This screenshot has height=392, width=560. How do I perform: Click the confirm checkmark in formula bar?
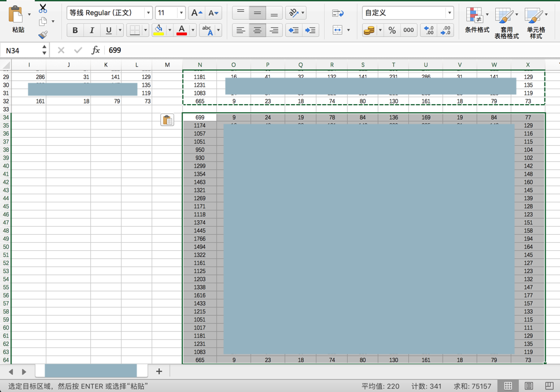click(x=78, y=50)
